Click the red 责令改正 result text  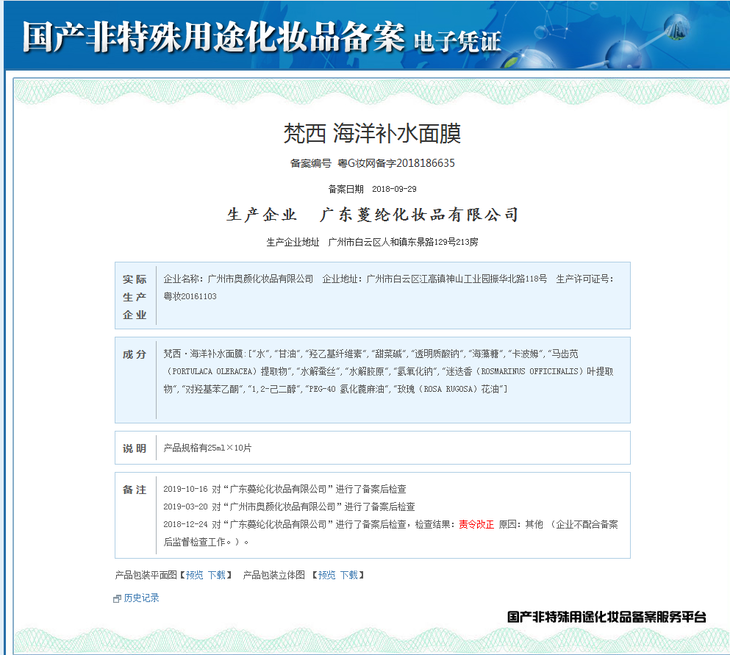476,523
